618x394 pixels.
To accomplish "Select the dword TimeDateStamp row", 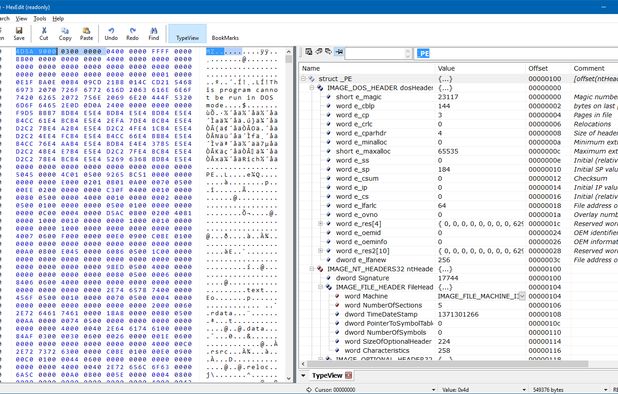I will (x=458, y=314).
